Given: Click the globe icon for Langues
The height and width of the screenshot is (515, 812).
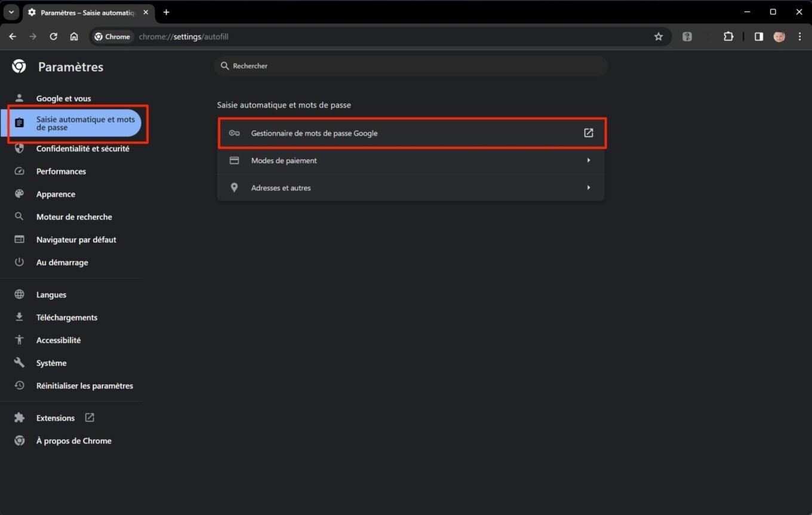Looking at the screenshot, I should point(19,295).
